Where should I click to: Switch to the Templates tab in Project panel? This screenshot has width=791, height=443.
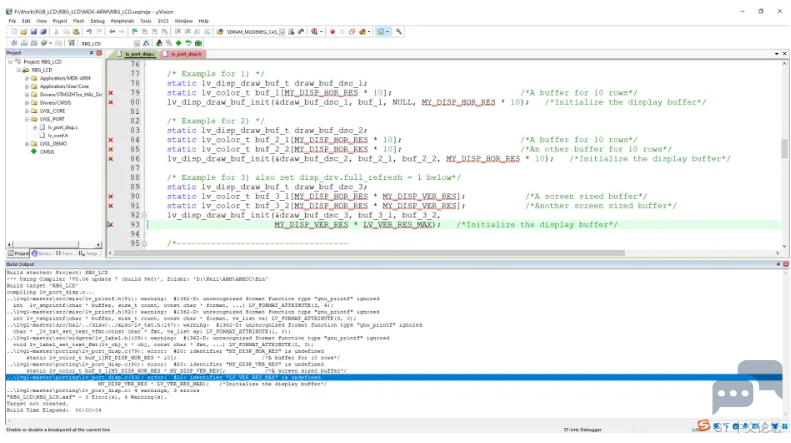tap(89, 253)
